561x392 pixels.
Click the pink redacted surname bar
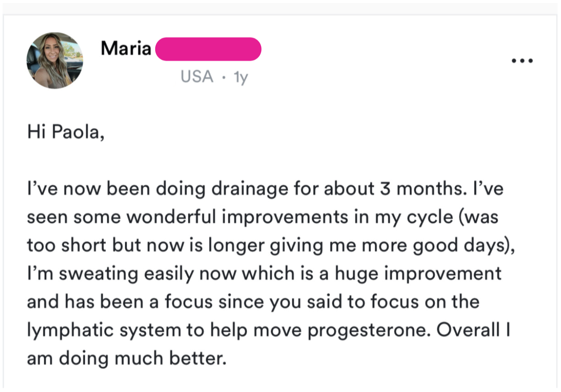pyautogui.click(x=208, y=49)
